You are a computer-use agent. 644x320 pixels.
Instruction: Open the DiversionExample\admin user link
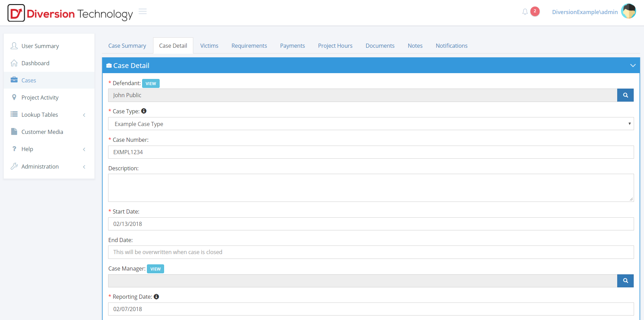click(x=585, y=12)
